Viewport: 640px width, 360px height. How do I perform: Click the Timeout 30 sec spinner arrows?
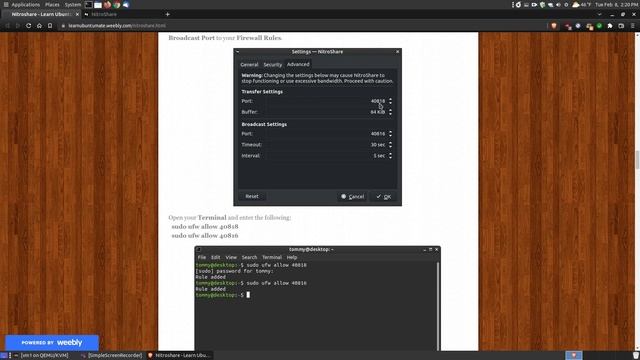tap(390, 144)
